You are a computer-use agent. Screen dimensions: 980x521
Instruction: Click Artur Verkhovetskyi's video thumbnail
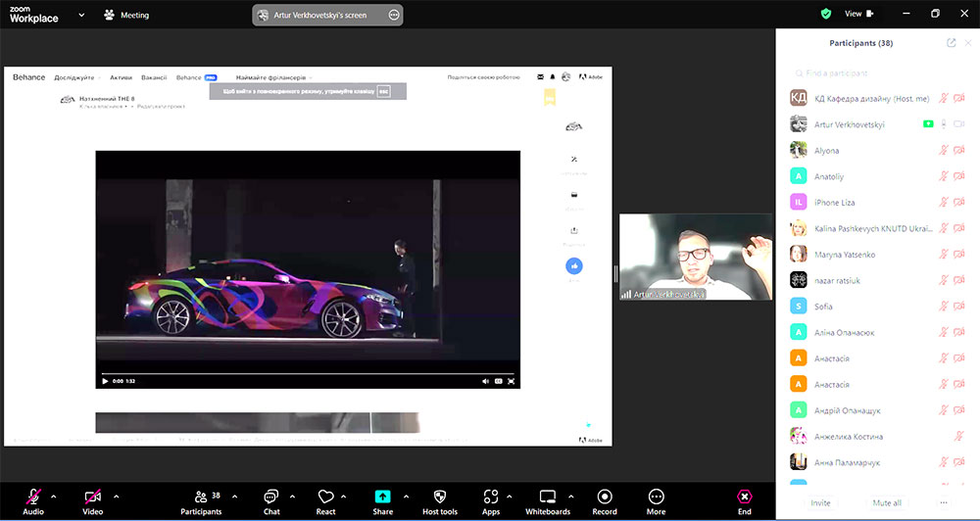coord(696,257)
